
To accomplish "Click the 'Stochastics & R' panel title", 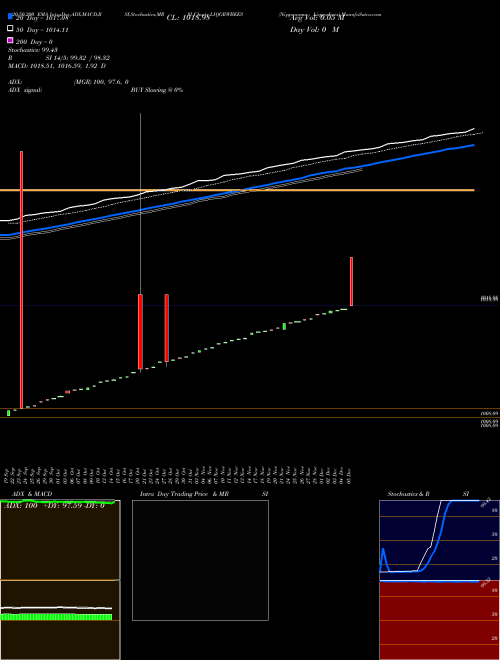I will pos(408,494).
